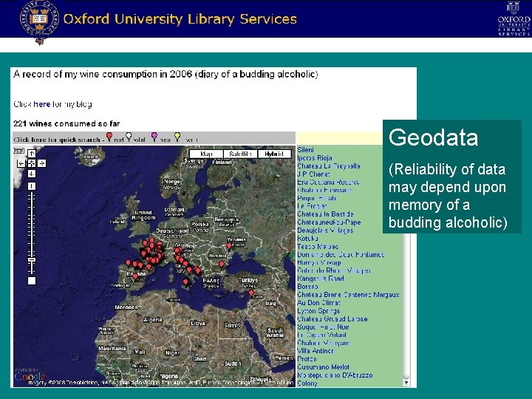The height and width of the screenshot is (399, 532).
Task: Switch to the Hybrid view tab
Action: [274, 154]
